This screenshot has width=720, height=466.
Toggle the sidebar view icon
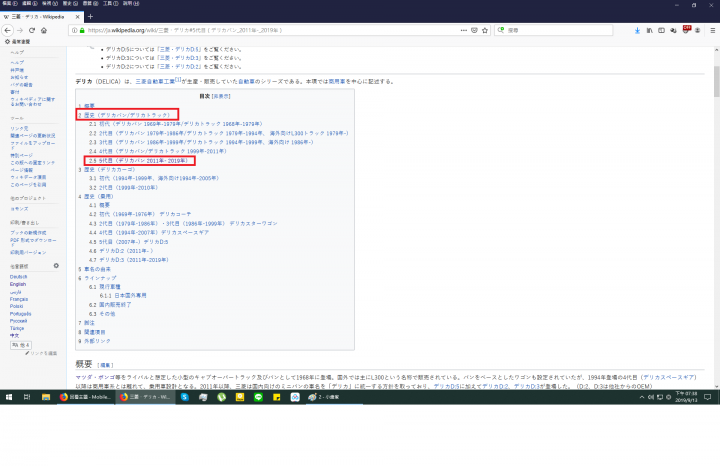click(x=661, y=30)
